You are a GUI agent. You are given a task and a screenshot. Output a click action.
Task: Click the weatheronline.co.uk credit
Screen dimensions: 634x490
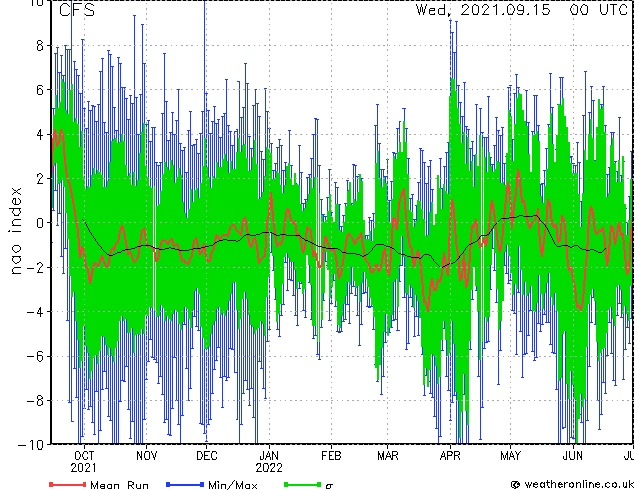(572, 484)
